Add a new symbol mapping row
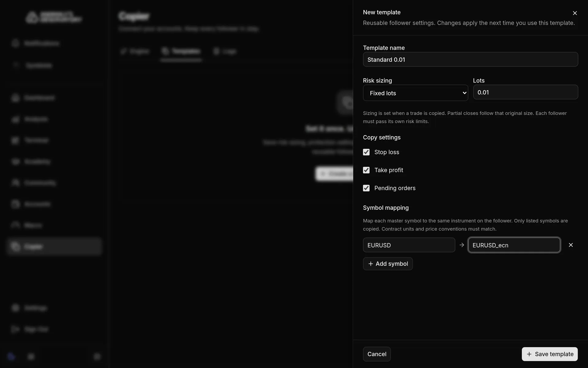This screenshot has height=368, width=588. pos(388,264)
